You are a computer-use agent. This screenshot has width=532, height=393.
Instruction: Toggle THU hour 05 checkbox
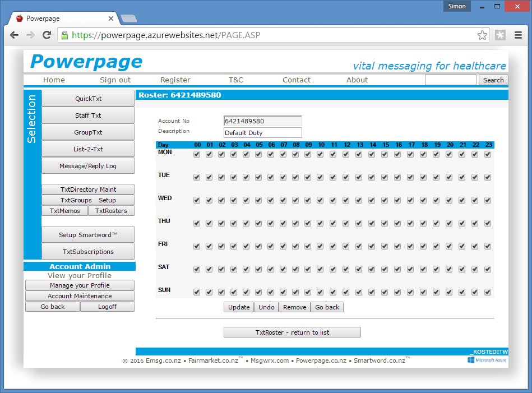click(x=258, y=223)
